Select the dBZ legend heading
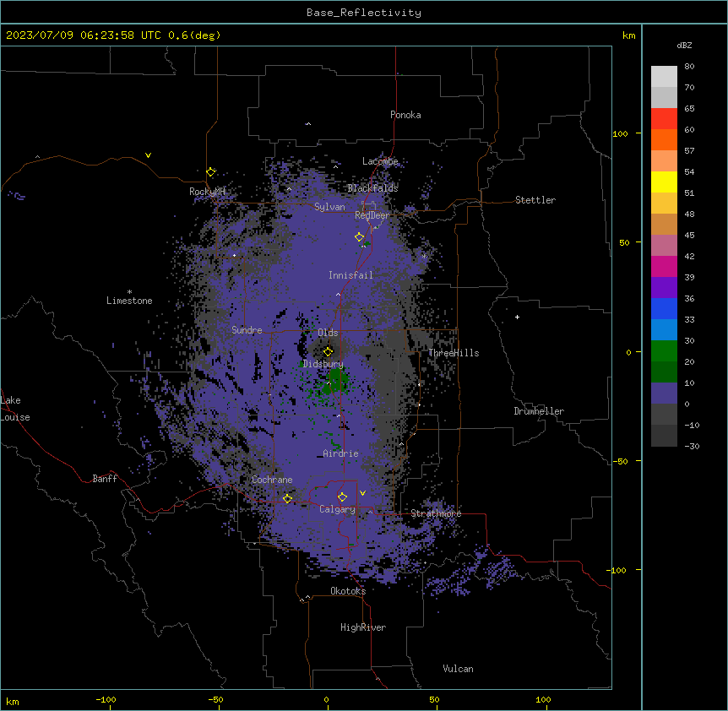 684,46
